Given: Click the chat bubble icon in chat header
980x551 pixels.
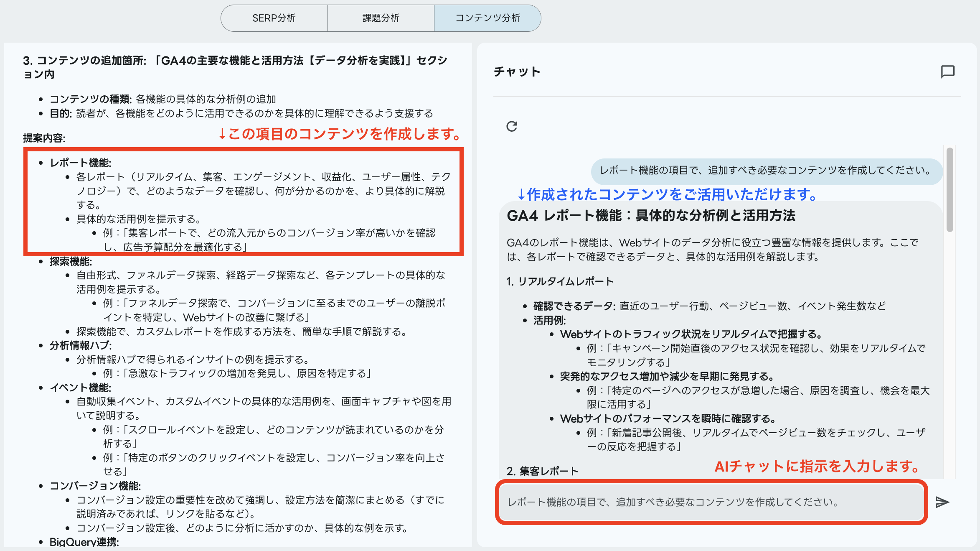Looking at the screenshot, I should click(x=947, y=71).
